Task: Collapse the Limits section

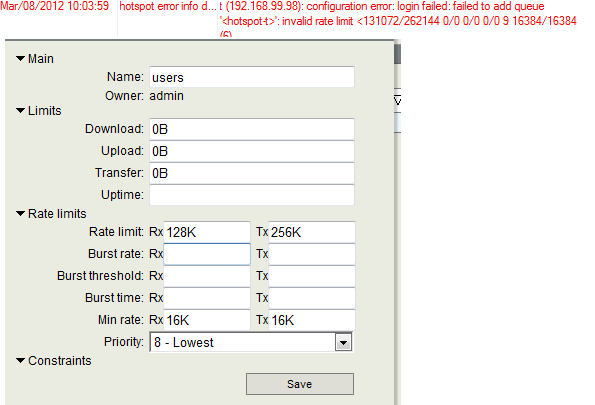Action: point(20,111)
